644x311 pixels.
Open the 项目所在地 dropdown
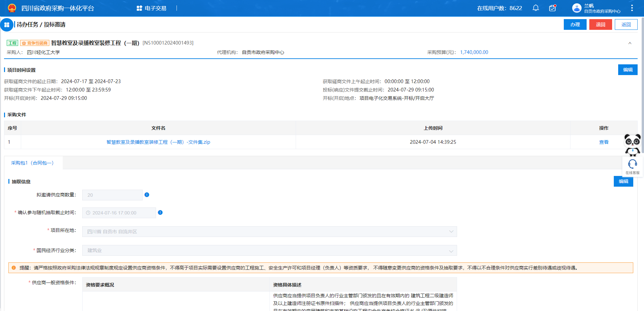[x=269, y=232]
